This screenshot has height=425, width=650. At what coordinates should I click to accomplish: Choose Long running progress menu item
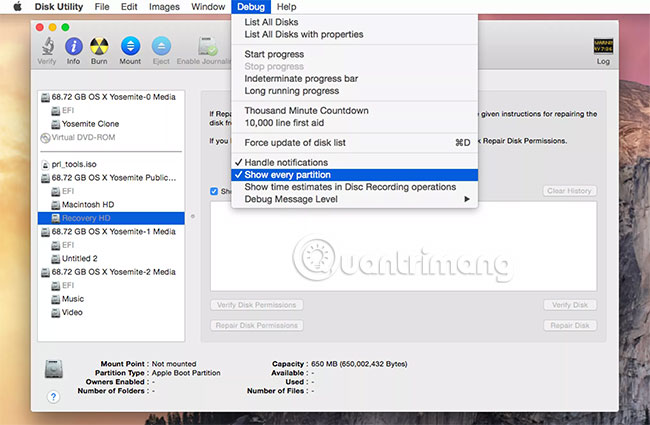coord(354,91)
